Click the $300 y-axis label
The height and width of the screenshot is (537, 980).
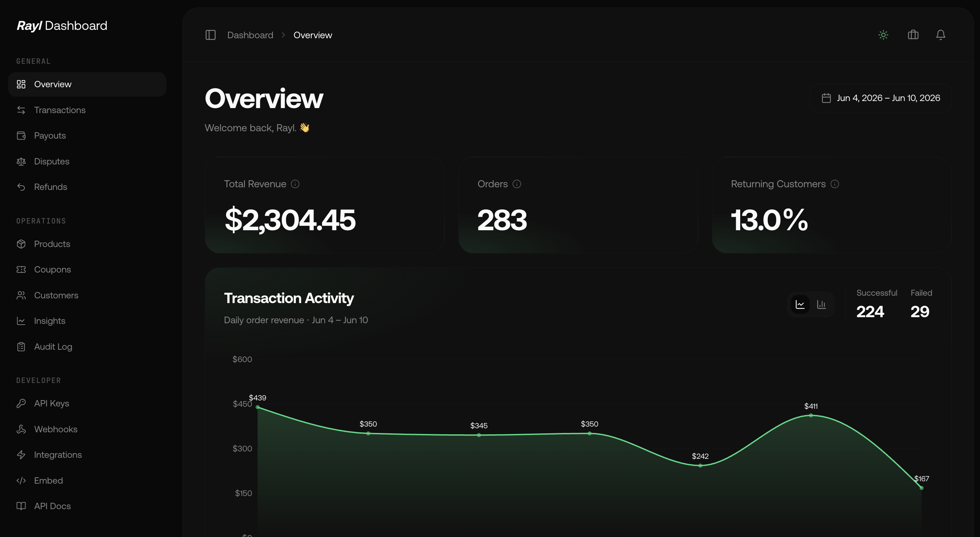242,449
